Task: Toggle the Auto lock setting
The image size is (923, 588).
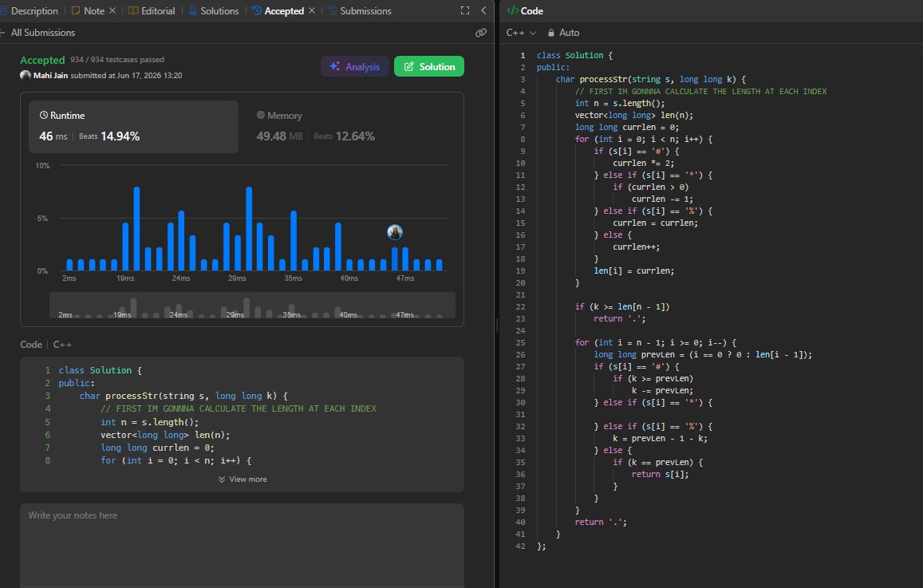Action: point(563,33)
